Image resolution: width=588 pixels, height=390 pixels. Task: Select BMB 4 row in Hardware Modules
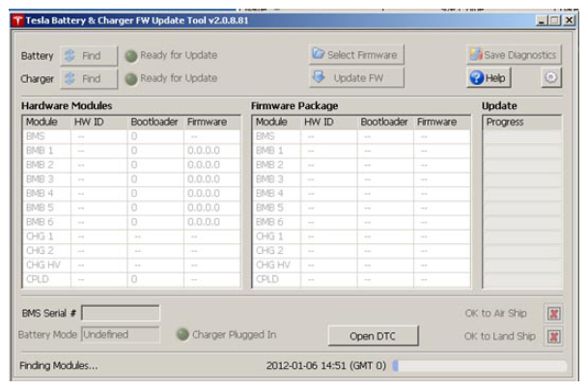click(x=131, y=193)
